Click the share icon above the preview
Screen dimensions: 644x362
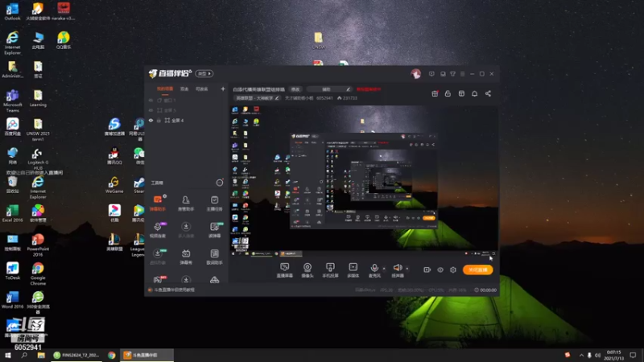pyautogui.click(x=488, y=93)
